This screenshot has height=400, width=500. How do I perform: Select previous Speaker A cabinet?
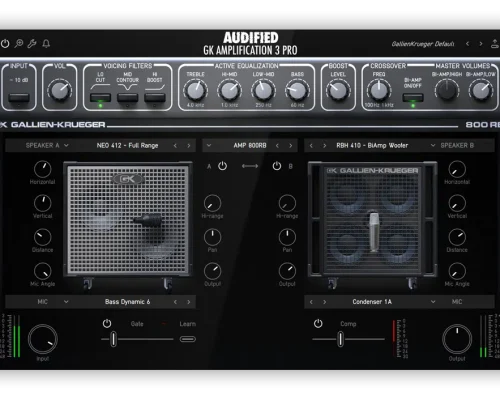click(x=175, y=146)
